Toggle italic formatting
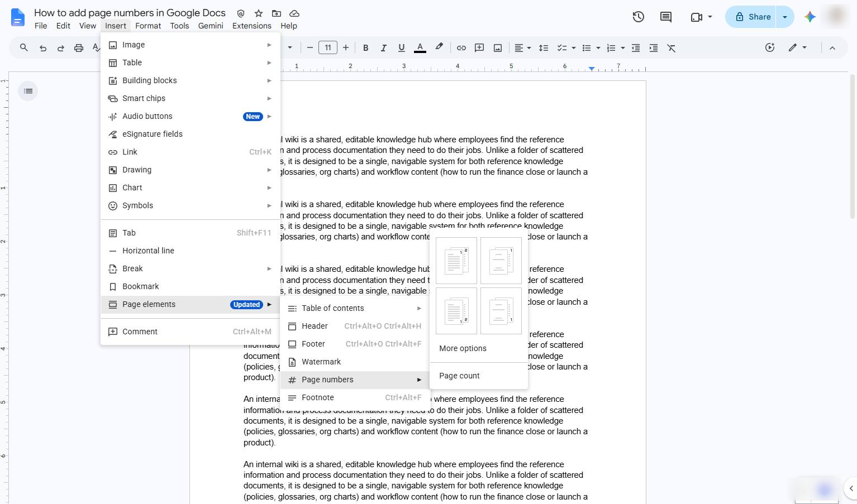857x504 pixels. point(383,48)
